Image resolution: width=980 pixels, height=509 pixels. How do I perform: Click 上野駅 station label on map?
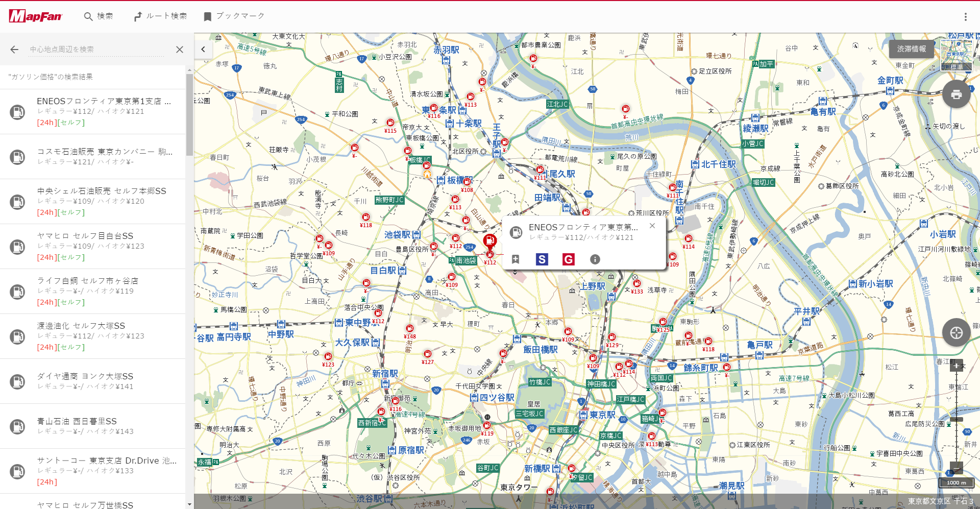[x=592, y=286]
